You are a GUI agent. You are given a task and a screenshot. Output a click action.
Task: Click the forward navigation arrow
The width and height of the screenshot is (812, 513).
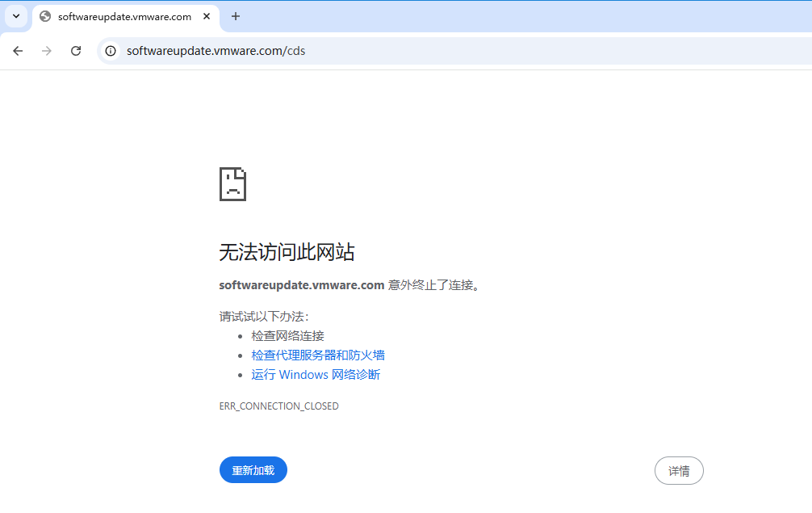pyautogui.click(x=47, y=51)
